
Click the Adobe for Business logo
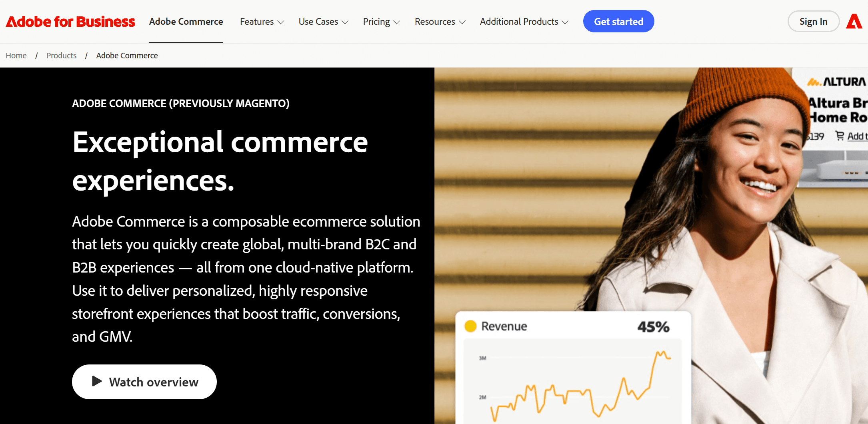tap(70, 22)
